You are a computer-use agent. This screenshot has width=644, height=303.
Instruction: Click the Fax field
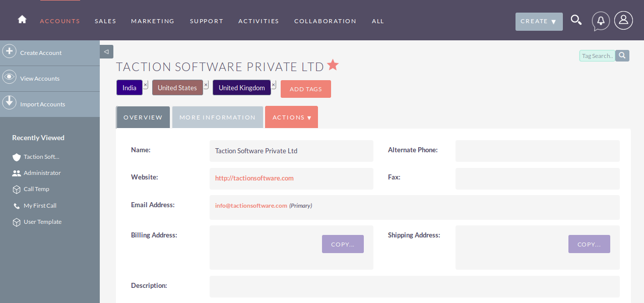[538, 178]
